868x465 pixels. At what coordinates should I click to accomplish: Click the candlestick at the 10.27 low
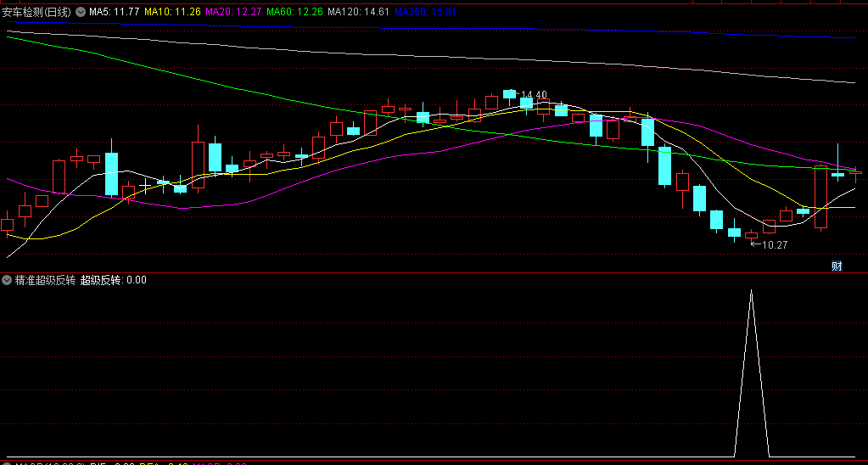point(751,237)
